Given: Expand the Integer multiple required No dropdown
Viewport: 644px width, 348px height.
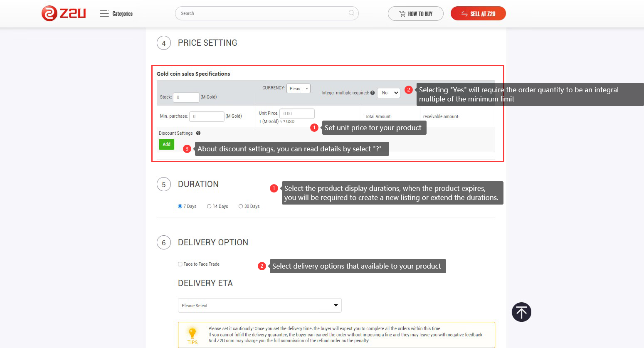Looking at the screenshot, I should pyautogui.click(x=388, y=93).
